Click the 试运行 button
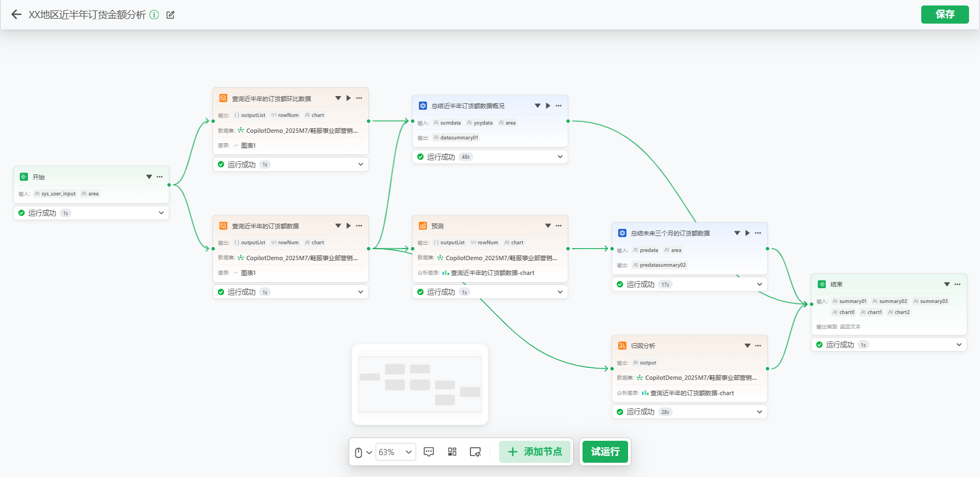 pos(605,452)
